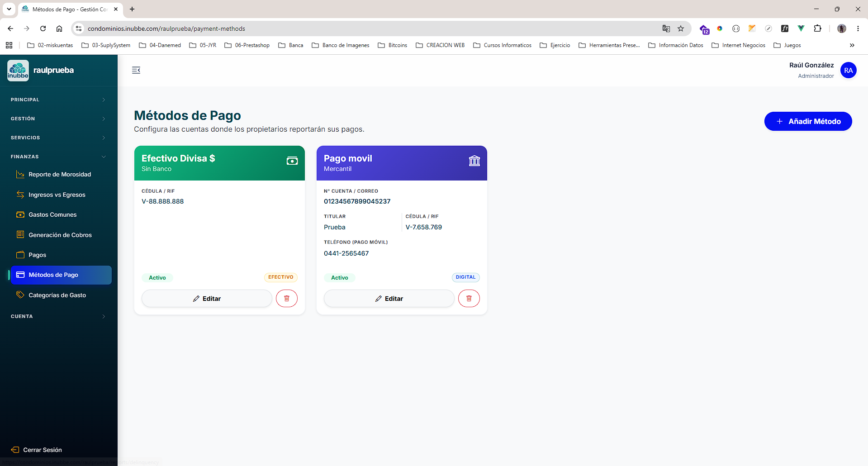Click Activo status on Pago movil card
The height and width of the screenshot is (466, 868).
340,278
